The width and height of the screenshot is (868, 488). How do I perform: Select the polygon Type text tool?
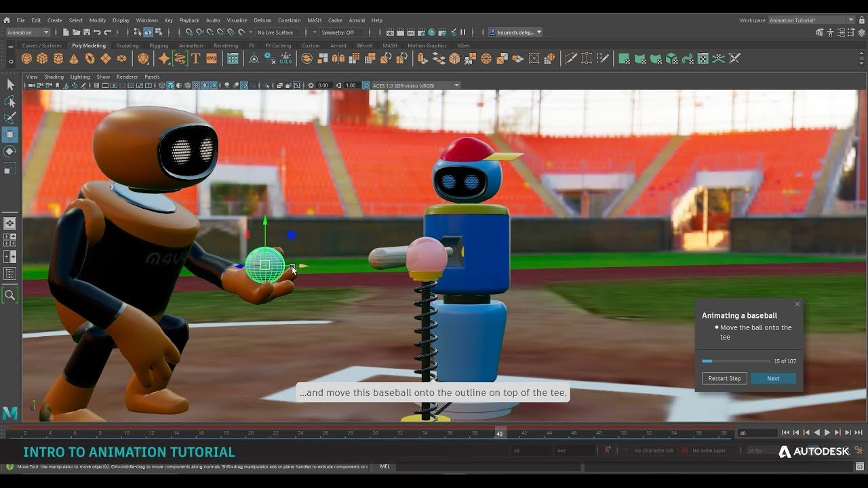196,59
